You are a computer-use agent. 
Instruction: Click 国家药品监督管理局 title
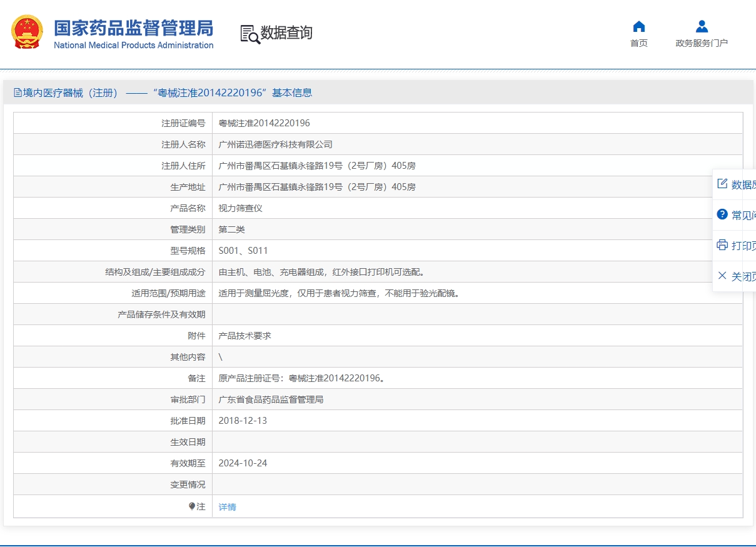[134, 28]
